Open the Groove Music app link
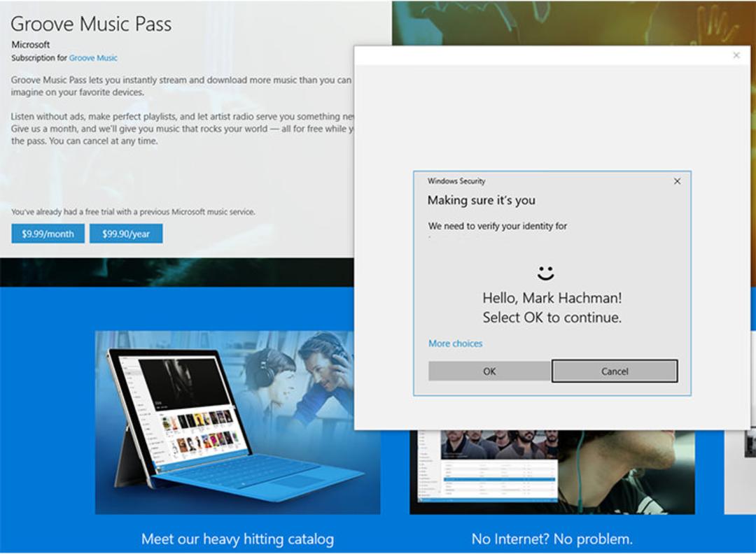 [x=93, y=58]
